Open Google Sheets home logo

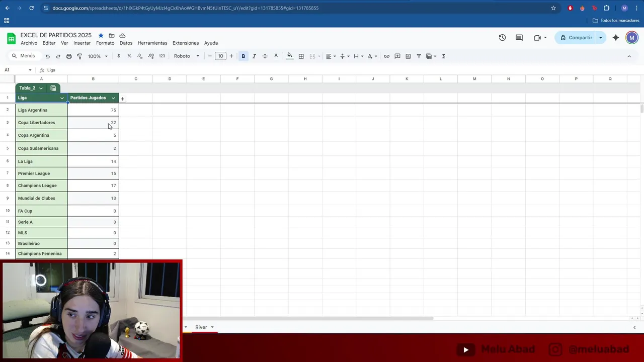click(11, 39)
